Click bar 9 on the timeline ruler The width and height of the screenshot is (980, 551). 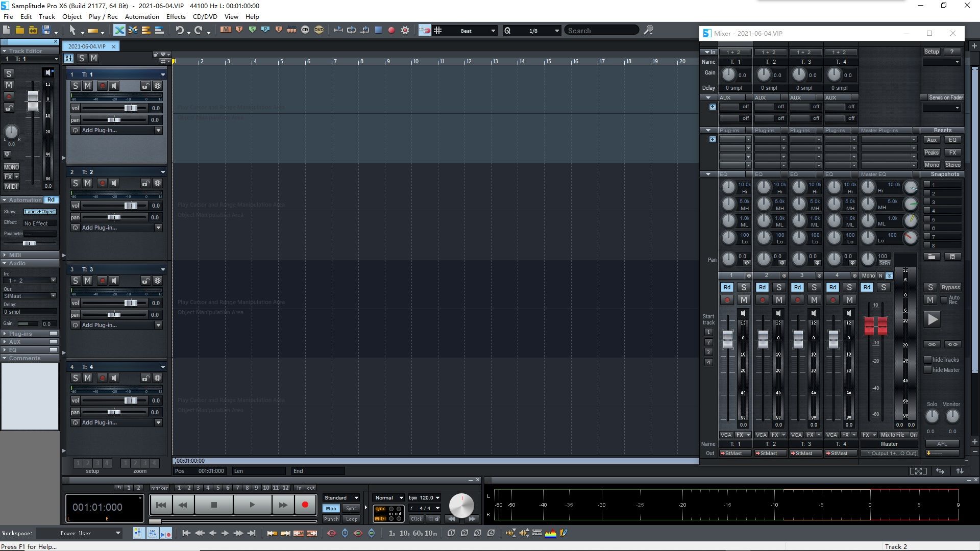click(x=388, y=61)
